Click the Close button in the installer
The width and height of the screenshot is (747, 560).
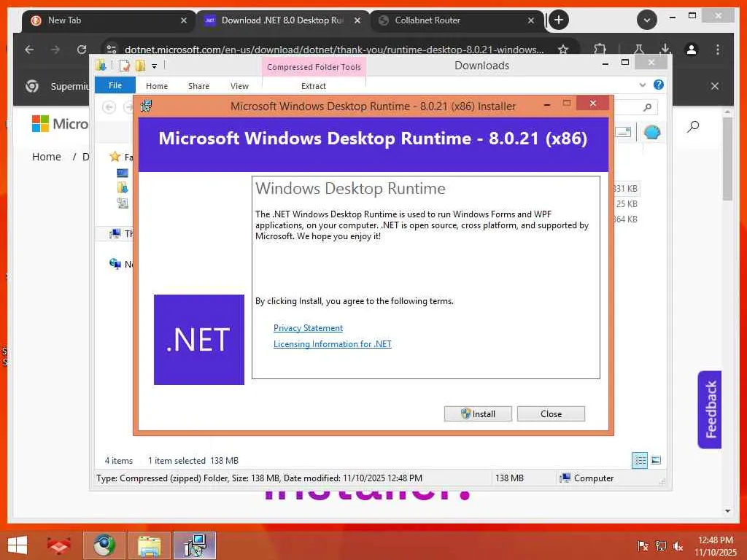pos(551,414)
